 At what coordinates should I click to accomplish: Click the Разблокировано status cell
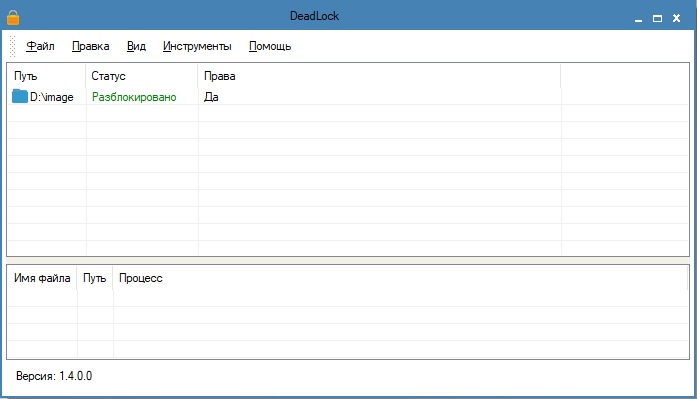134,97
